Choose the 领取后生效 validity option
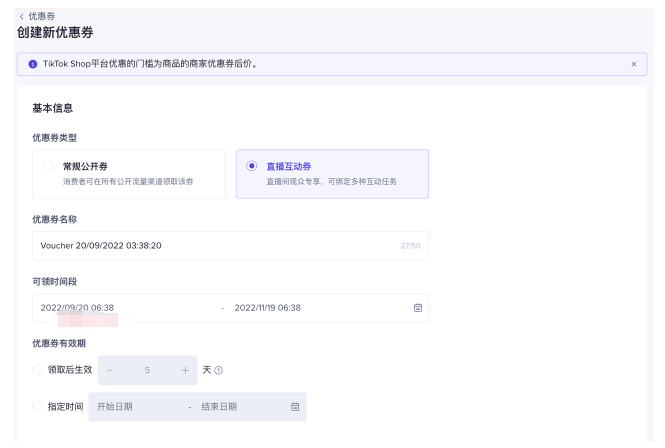The image size is (665, 448). [x=38, y=370]
